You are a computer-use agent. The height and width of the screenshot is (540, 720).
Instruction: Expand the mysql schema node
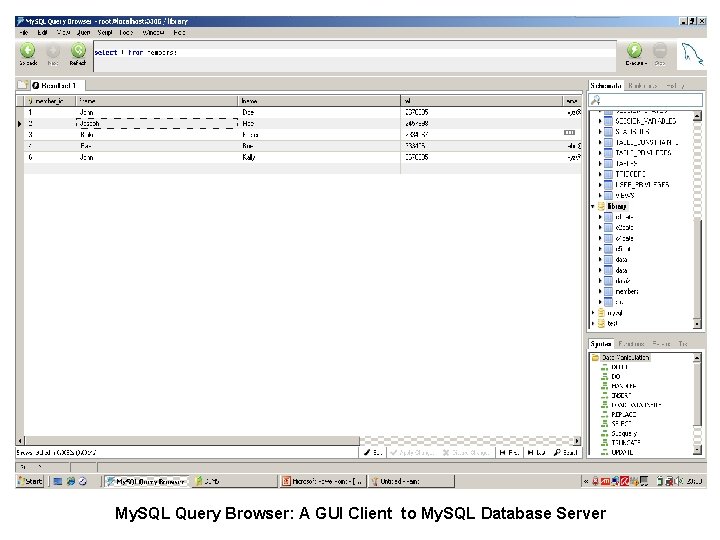click(593, 313)
